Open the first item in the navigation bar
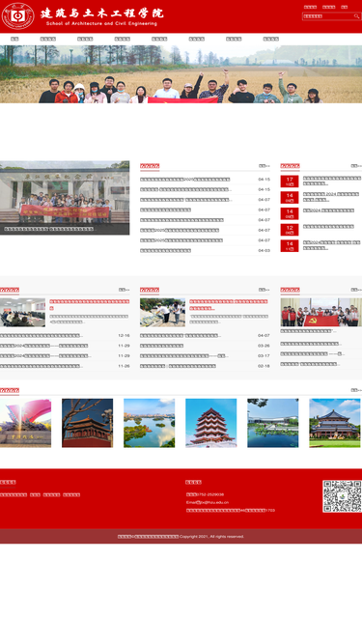The width and height of the screenshot is (362, 644). [x=14, y=39]
